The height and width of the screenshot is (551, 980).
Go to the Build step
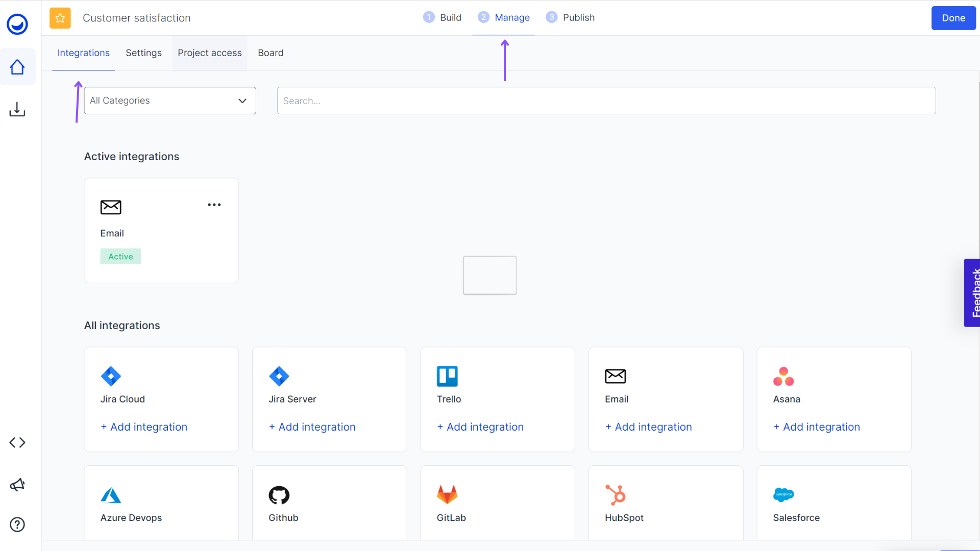(x=443, y=17)
